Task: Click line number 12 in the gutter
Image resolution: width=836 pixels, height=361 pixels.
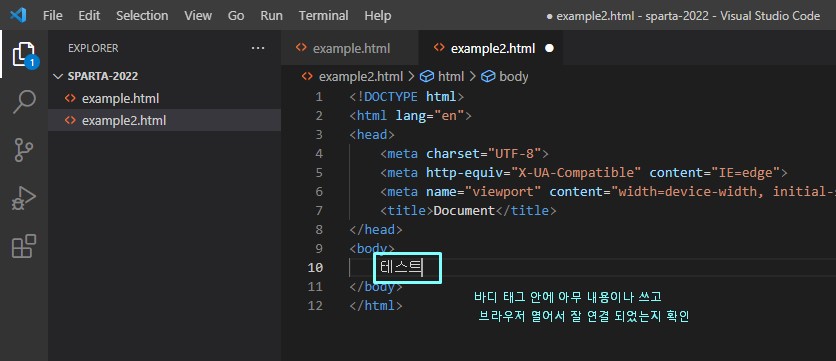Action: coord(316,306)
